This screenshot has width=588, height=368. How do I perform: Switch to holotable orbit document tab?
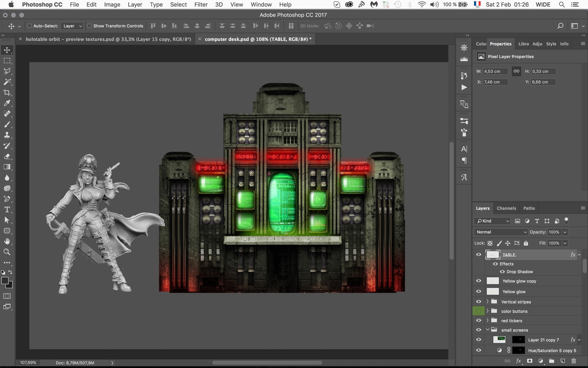pyautogui.click(x=108, y=39)
